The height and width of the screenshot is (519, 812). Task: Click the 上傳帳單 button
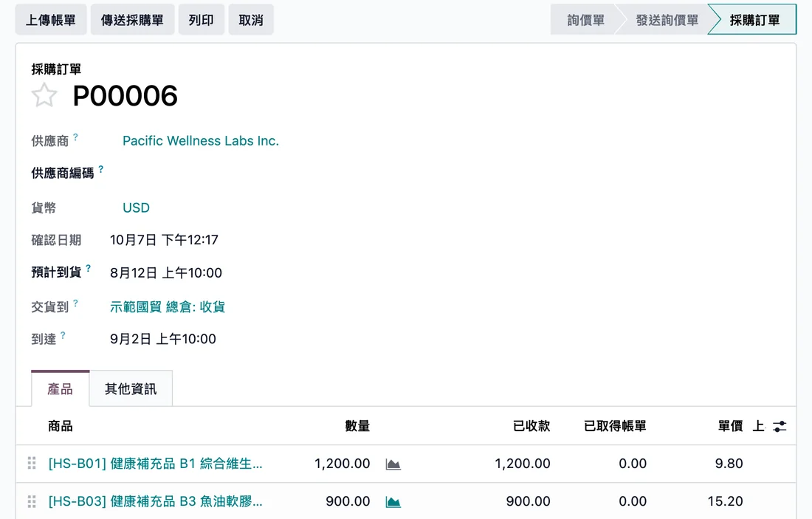[51, 20]
